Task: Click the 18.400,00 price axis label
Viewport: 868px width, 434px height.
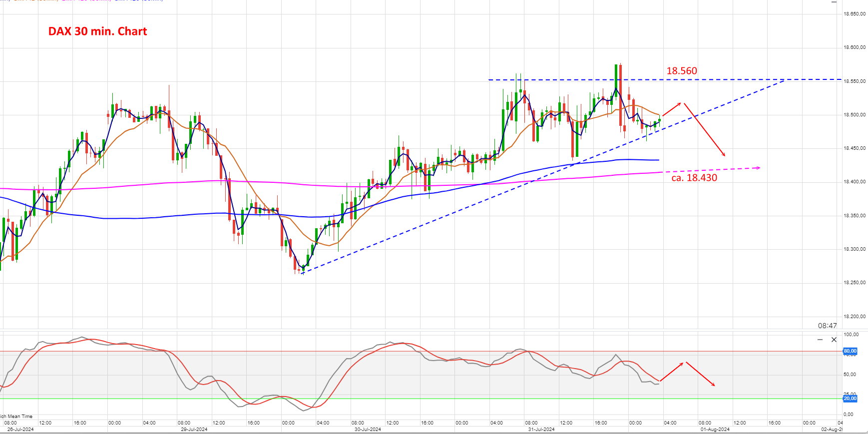Action: 855,182
